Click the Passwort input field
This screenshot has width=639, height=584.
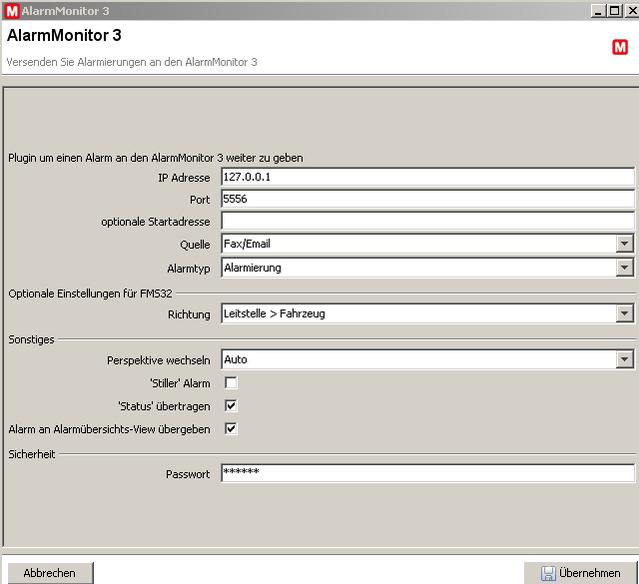[x=427, y=474]
